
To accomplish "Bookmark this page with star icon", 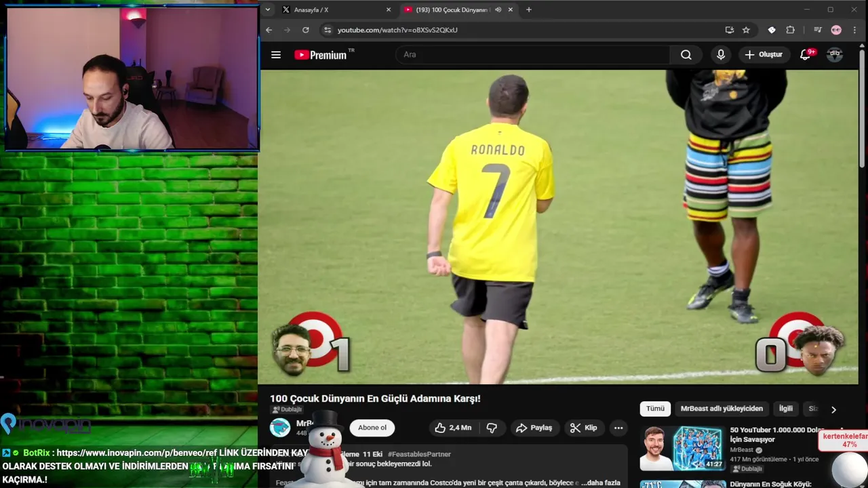I will pos(746,30).
